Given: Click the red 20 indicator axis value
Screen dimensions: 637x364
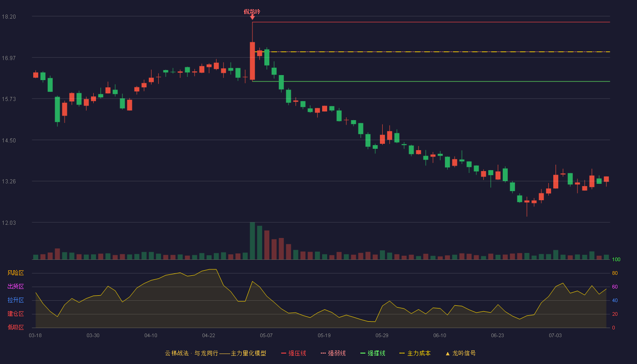Looking at the screenshot, I should (615, 314).
